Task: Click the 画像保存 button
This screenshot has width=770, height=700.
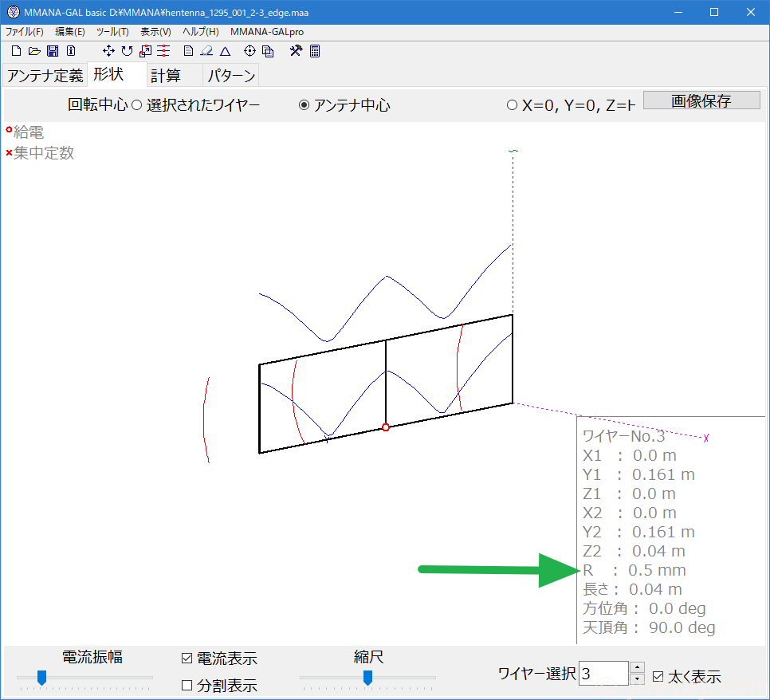Action: tap(701, 100)
